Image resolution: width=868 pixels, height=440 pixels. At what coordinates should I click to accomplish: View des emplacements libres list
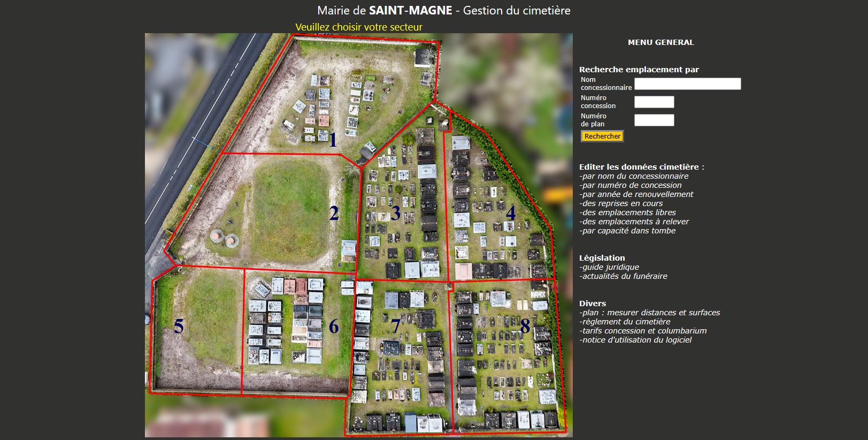pyautogui.click(x=628, y=213)
